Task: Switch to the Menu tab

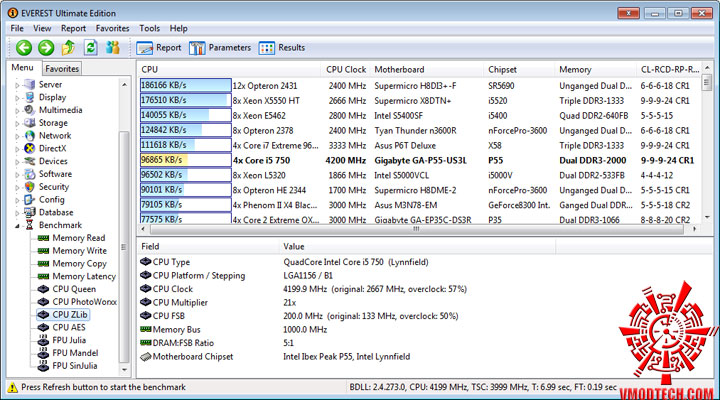Action: 22,68
